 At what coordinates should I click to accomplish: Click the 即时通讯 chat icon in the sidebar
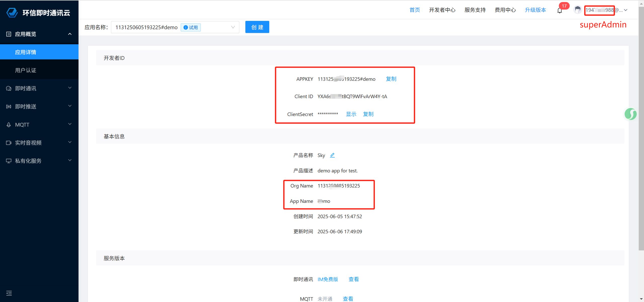pos(9,89)
